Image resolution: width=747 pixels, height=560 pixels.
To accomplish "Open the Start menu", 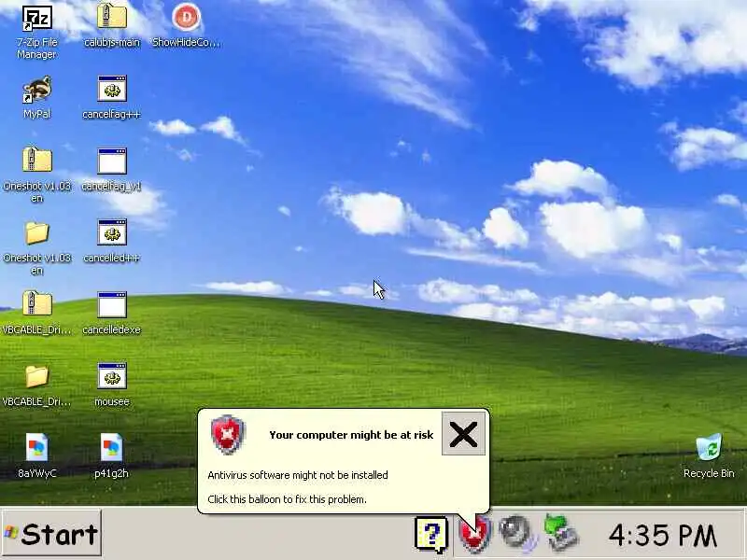I will pyautogui.click(x=51, y=534).
